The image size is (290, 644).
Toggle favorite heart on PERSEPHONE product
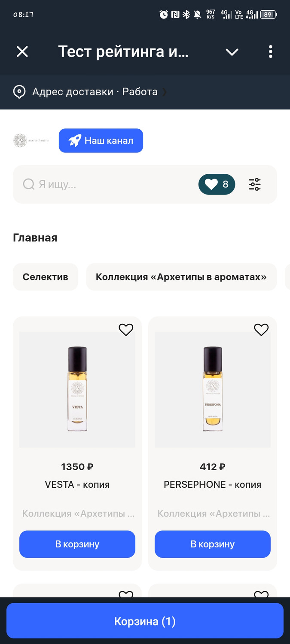coord(261,330)
